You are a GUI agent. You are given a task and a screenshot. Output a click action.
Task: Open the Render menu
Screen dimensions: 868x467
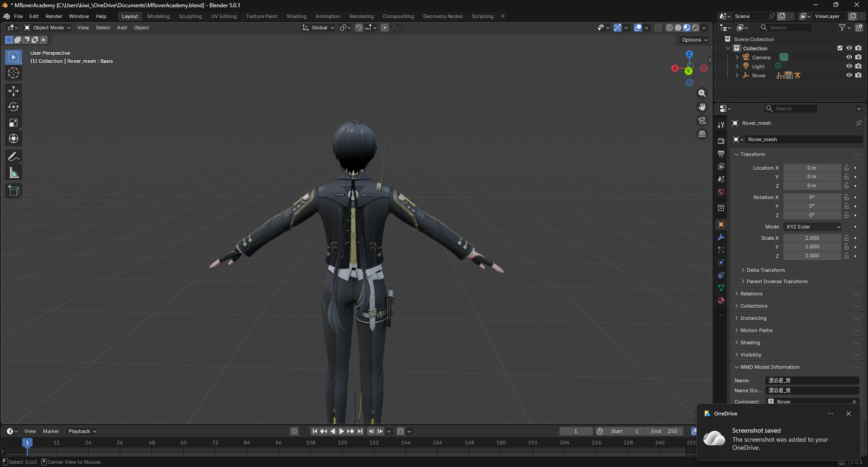tap(54, 16)
